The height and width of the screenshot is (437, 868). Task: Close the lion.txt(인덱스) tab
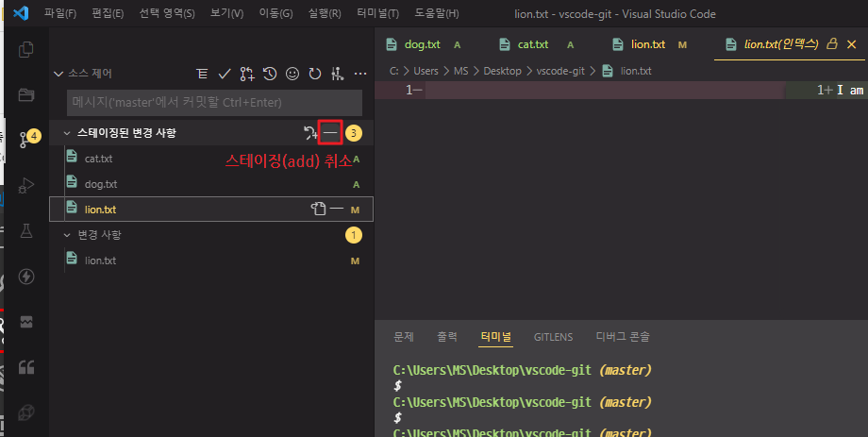[x=852, y=44]
